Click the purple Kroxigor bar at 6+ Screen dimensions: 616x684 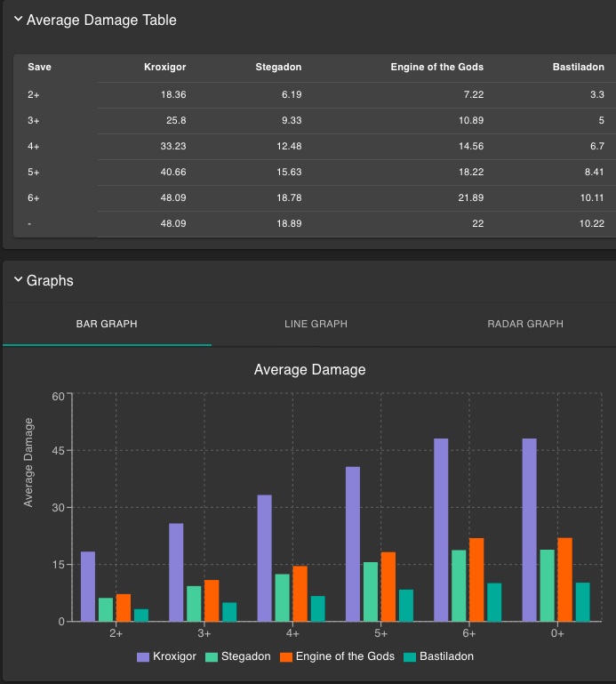pos(441,529)
